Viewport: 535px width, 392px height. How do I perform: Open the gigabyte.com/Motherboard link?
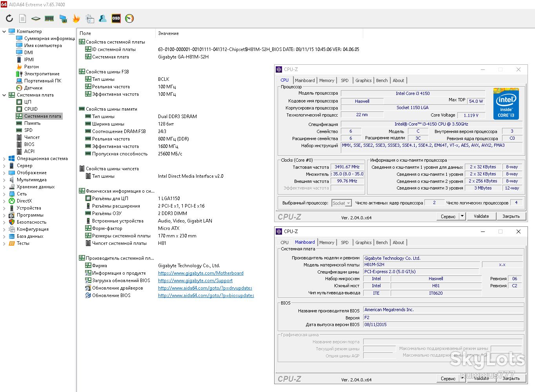[201, 273]
